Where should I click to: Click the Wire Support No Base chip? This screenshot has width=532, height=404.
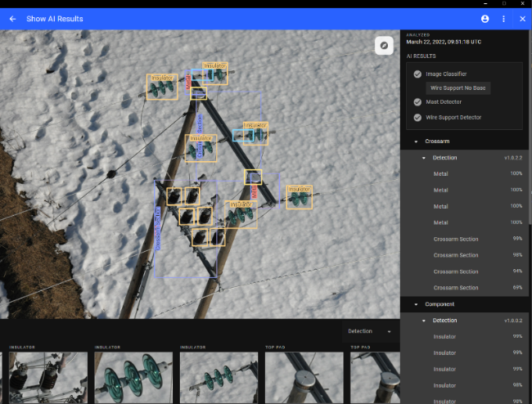click(458, 88)
